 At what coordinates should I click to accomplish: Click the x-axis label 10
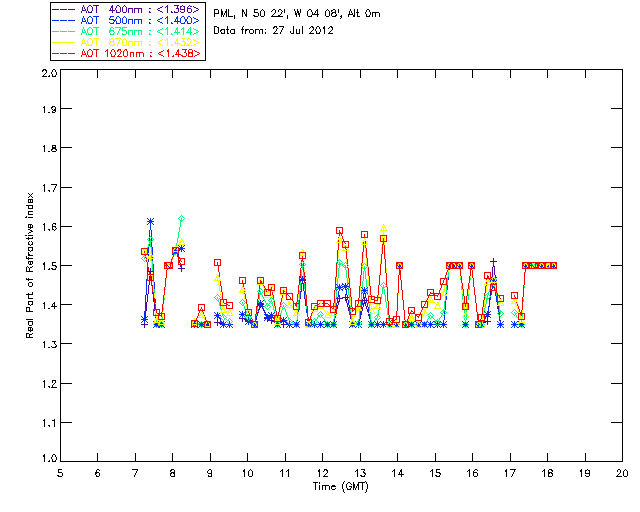point(247,473)
